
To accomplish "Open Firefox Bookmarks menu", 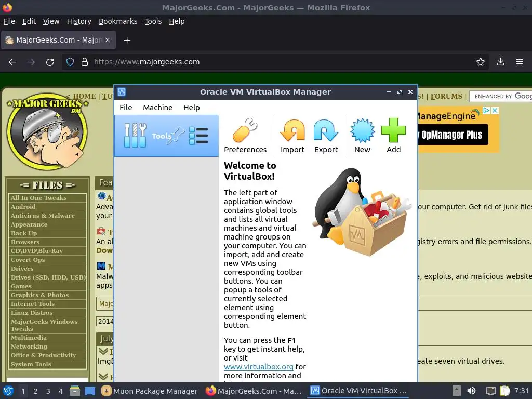I will pyautogui.click(x=118, y=21).
